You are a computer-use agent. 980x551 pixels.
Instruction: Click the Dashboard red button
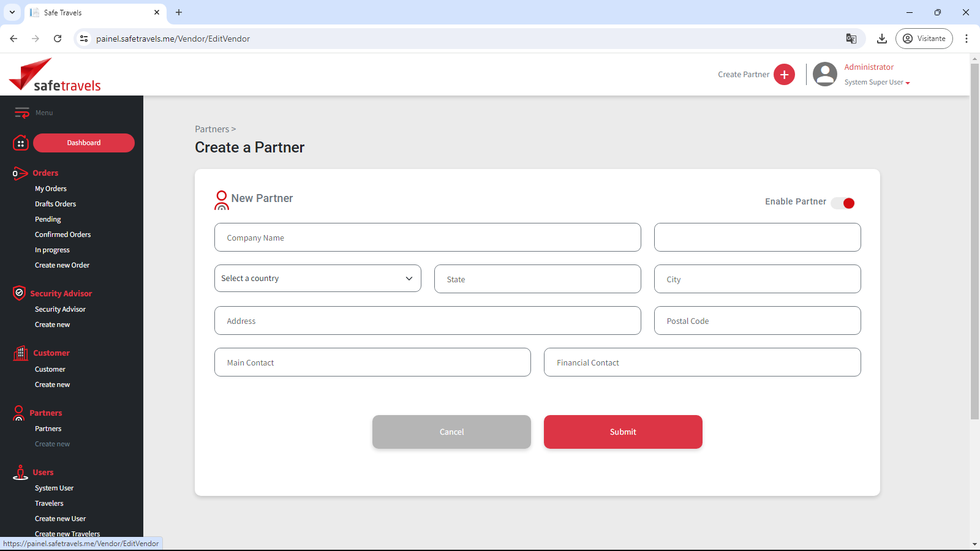(x=84, y=143)
